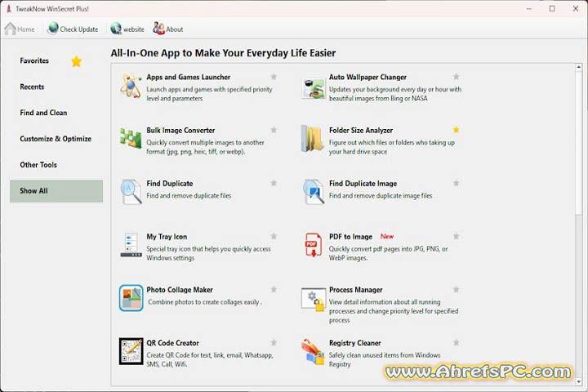Toggle the Registry Cleaner favorite star

pos(456,342)
